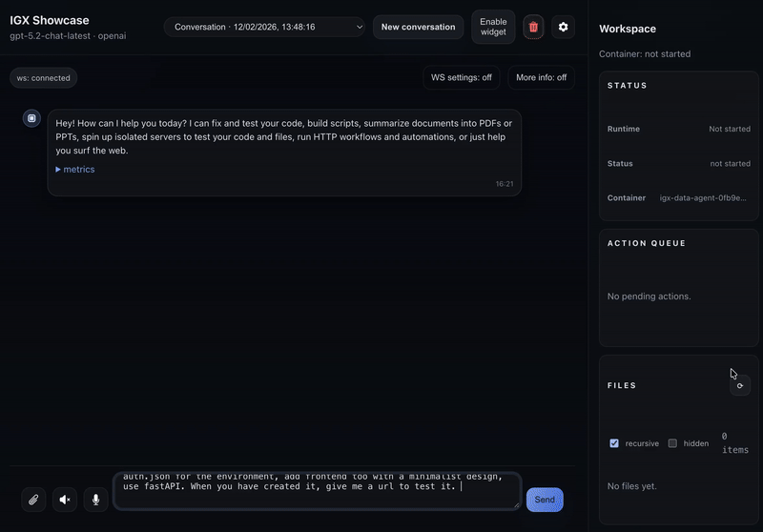The height and width of the screenshot is (532, 763).
Task: Click the IGX Showcase title
Action: [x=50, y=20]
